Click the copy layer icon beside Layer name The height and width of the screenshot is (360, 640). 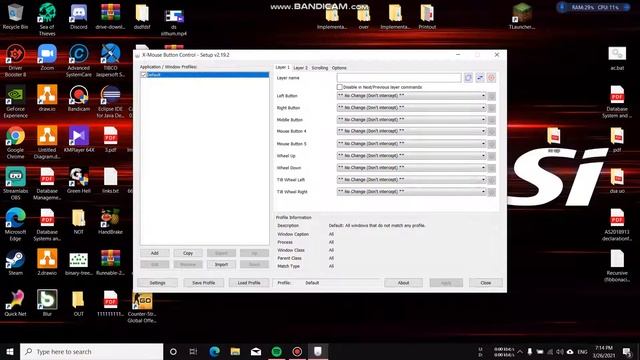click(468, 78)
